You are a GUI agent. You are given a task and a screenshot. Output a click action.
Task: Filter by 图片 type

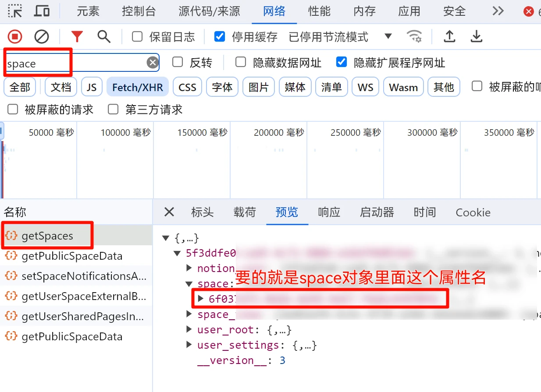pyautogui.click(x=259, y=87)
